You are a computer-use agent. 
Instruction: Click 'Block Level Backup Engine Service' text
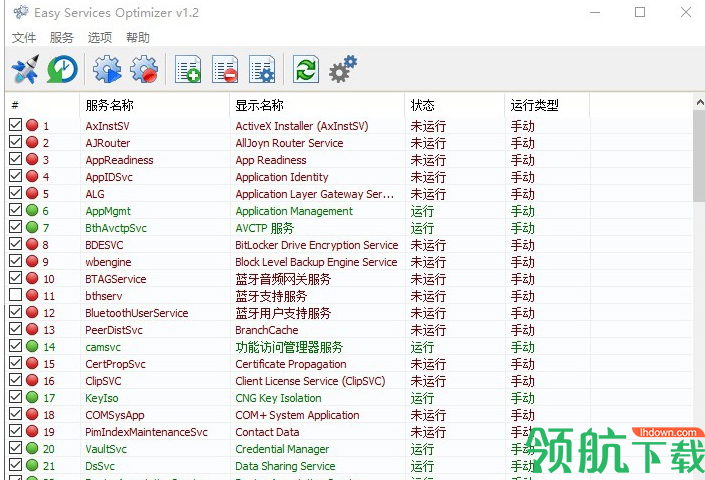316,262
